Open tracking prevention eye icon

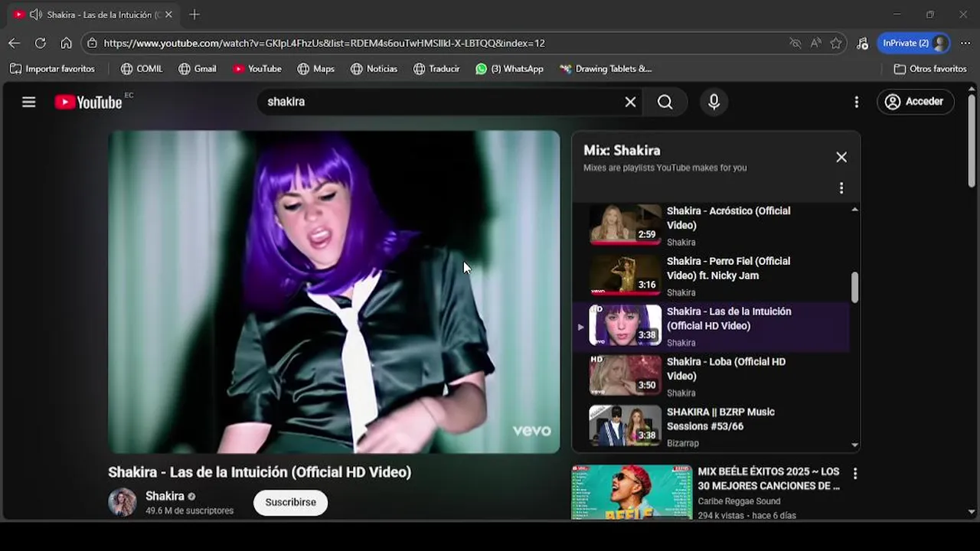click(795, 44)
